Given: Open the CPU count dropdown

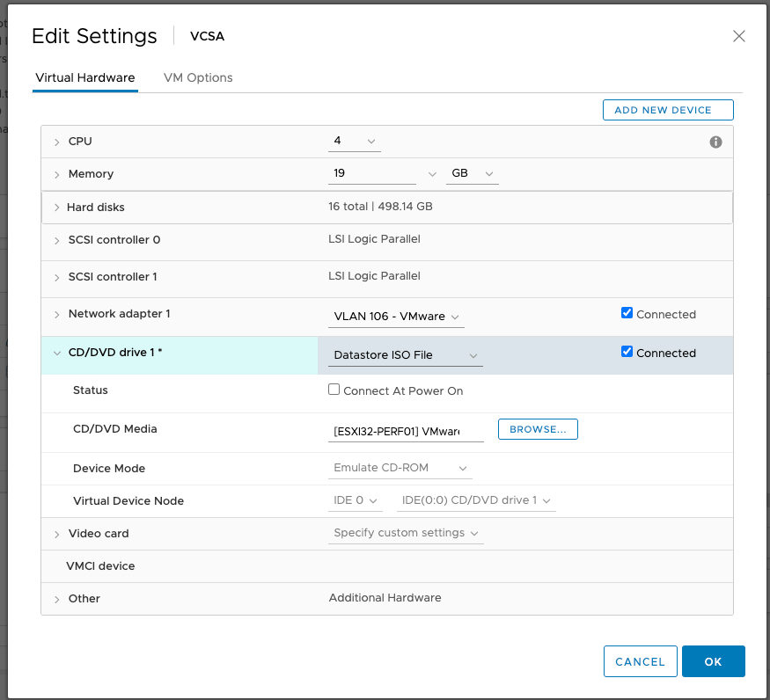Looking at the screenshot, I should (355, 142).
